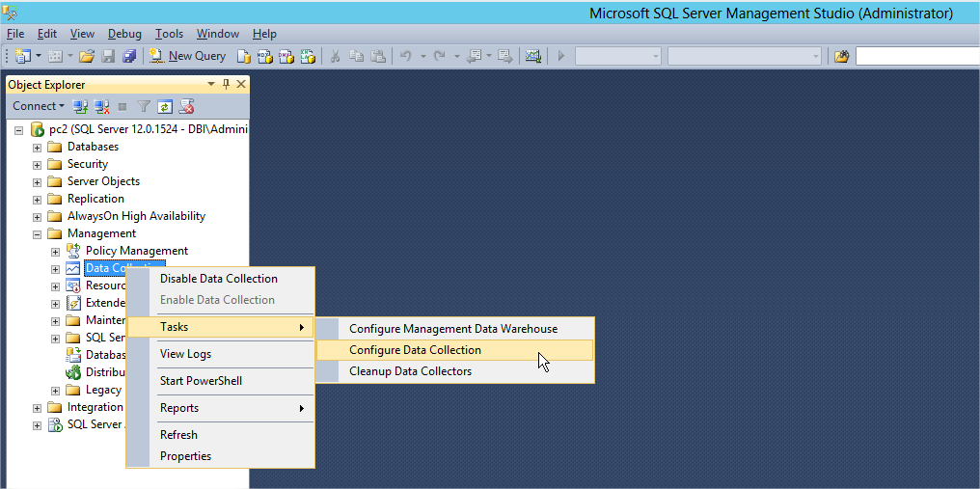Image resolution: width=980 pixels, height=489 pixels.
Task: Click the Stop square icon in Object Explorer
Action: point(122,106)
